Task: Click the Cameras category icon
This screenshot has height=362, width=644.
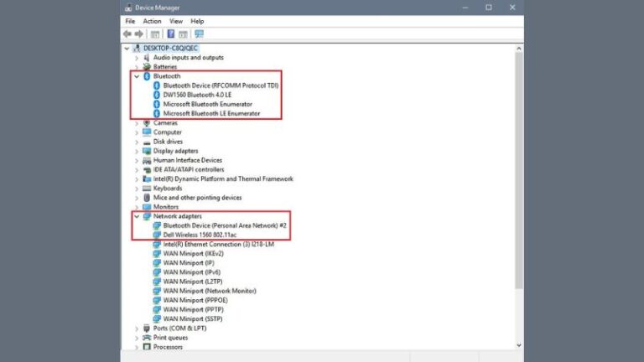Action: point(147,123)
